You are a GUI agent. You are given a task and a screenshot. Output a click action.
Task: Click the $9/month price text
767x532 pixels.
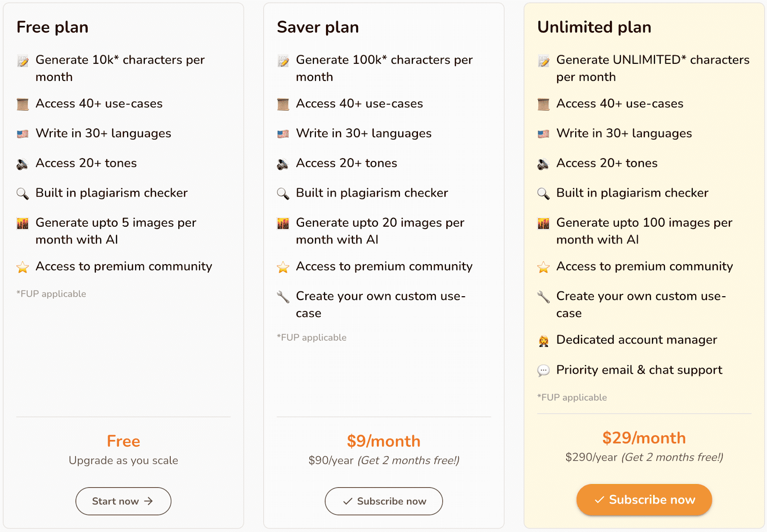[x=384, y=441]
